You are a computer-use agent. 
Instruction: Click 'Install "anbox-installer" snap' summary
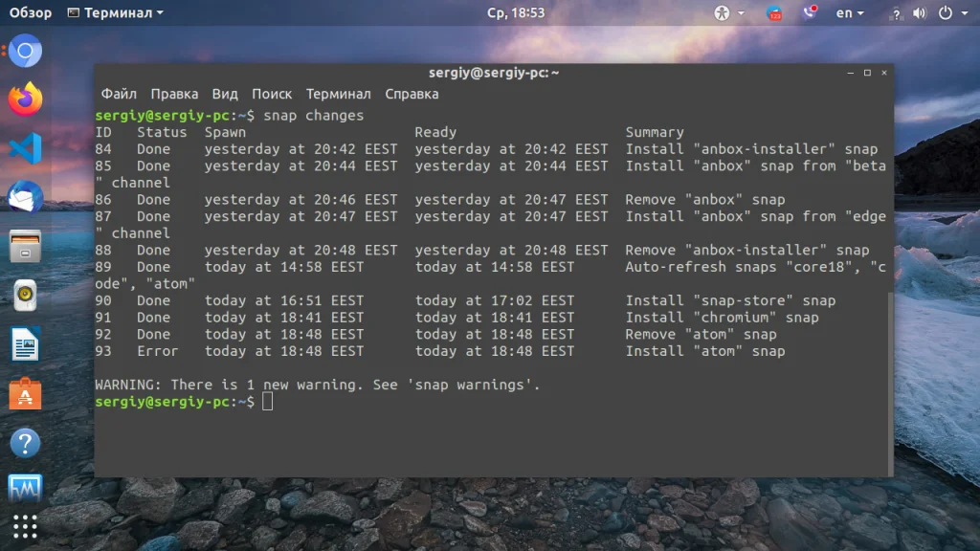point(752,149)
